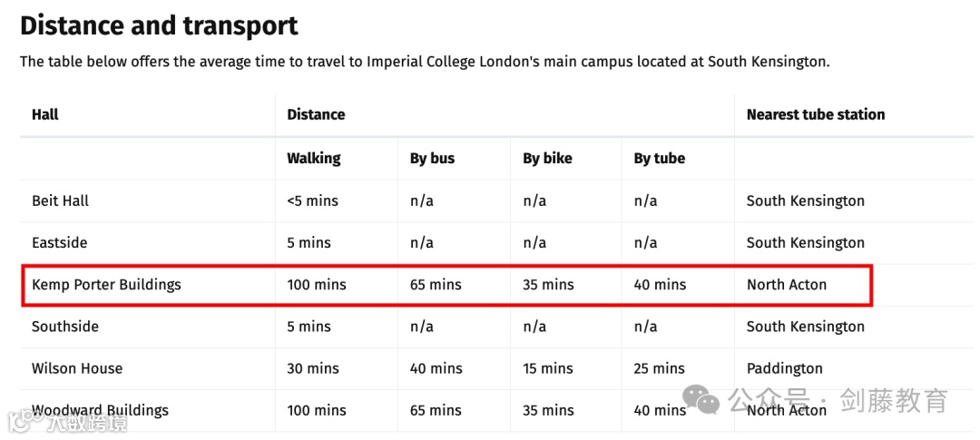Image resolution: width=980 pixels, height=440 pixels.
Task: Select the Eastside hall name
Action: point(59,242)
